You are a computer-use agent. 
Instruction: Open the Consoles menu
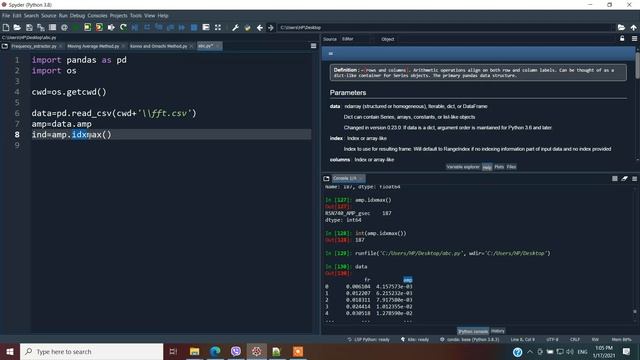click(97, 16)
